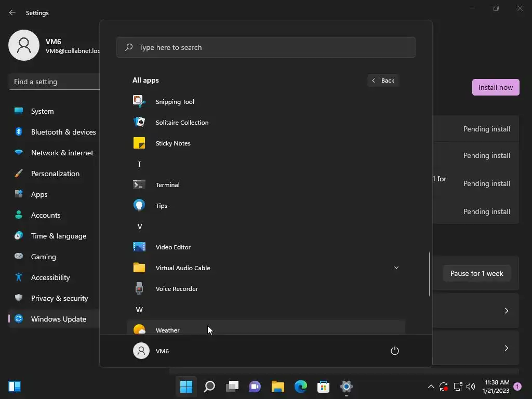This screenshot has height=399, width=532.
Task: Launch the Voice Recorder microphone icon
Action: click(139, 288)
